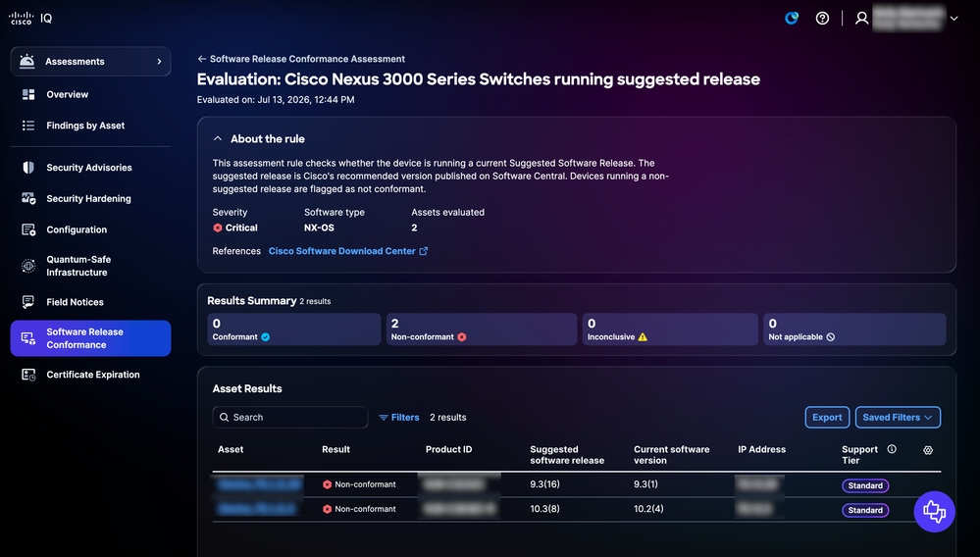This screenshot has height=557, width=980.
Task: Collapse the About the rule section
Action: 218,138
